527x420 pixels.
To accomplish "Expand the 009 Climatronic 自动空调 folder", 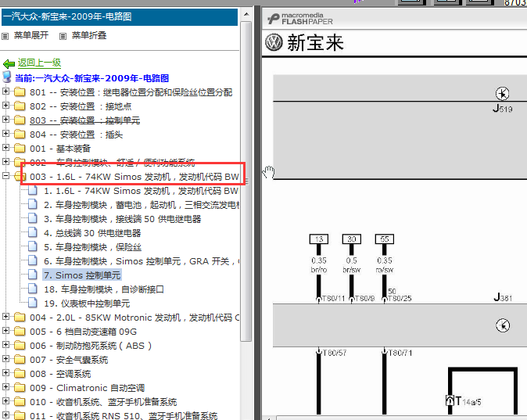I will tap(5, 387).
